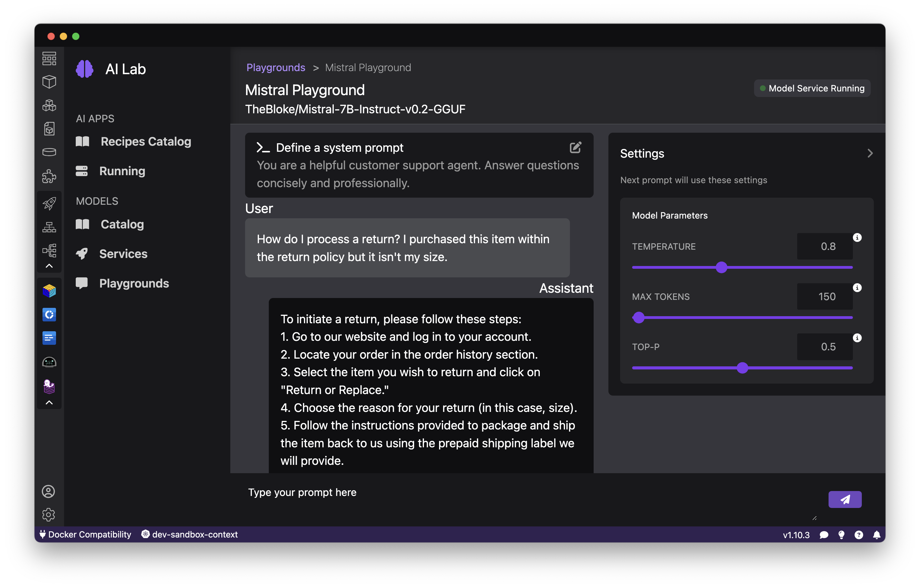Collapse the extensions icon group chevron
Image resolution: width=920 pixels, height=588 pixels.
[x=49, y=403]
